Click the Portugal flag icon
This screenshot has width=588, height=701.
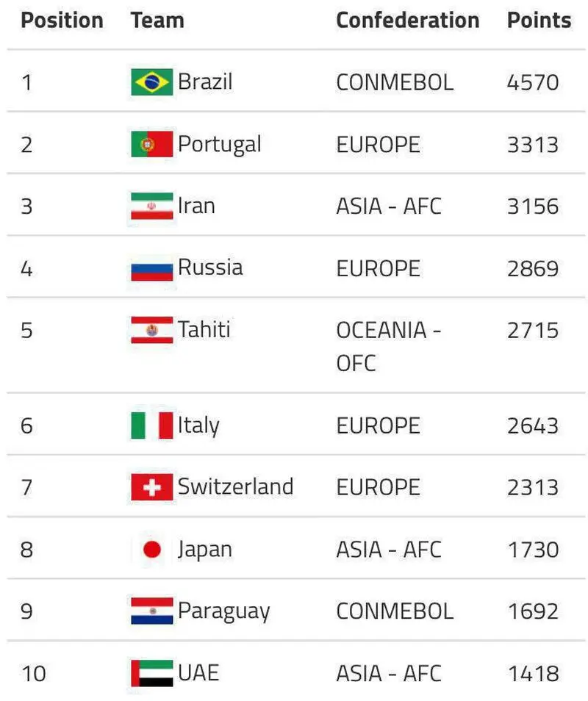[x=151, y=144]
